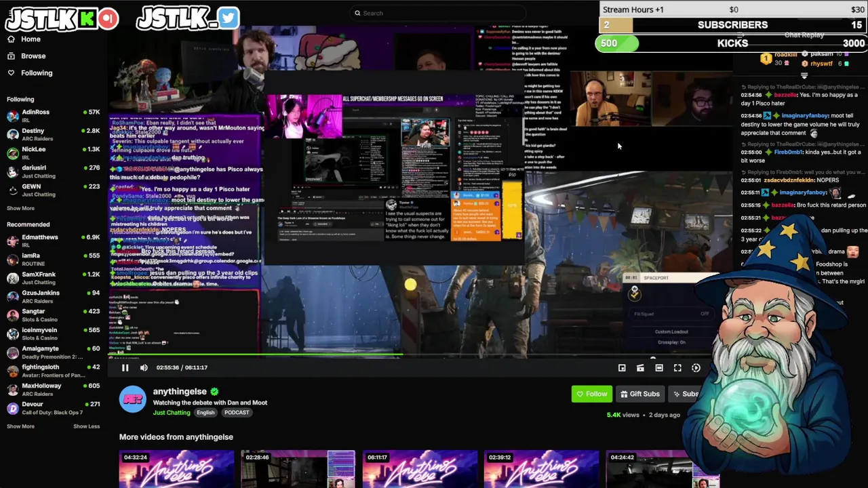Screen dimensions: 868x488
Task: Open Devour channel avatar
Action: 12,408
